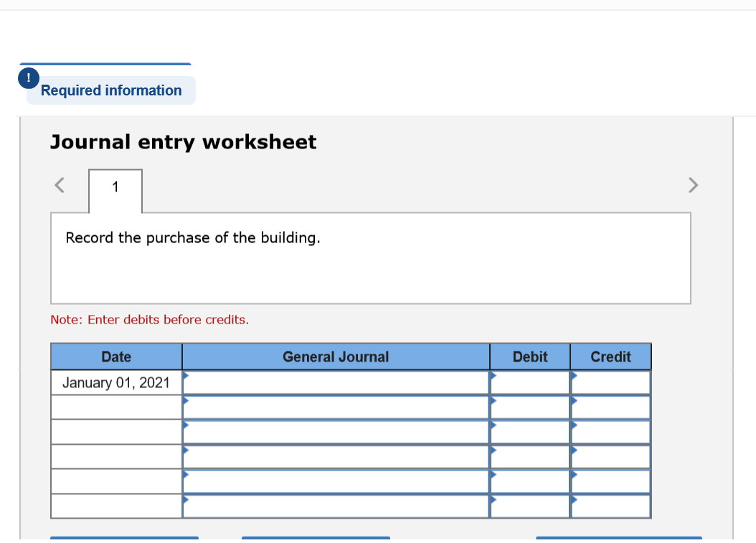756x543 pixels.
Task: Open the Required information label
Action: point(111,90)
